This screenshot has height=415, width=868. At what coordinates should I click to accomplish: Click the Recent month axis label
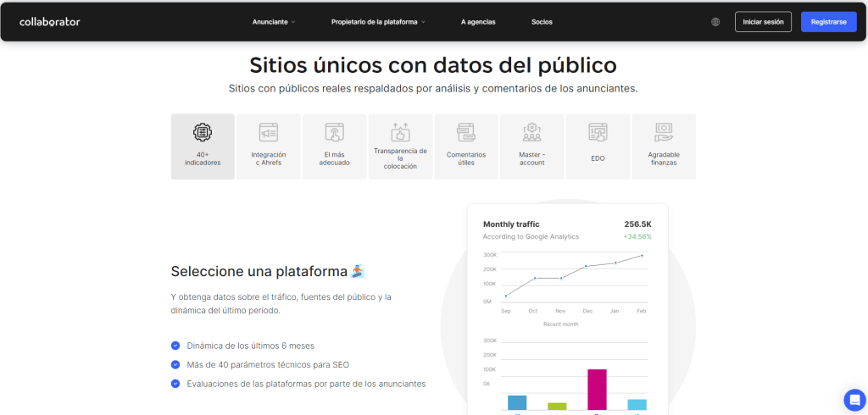[561, 324]
